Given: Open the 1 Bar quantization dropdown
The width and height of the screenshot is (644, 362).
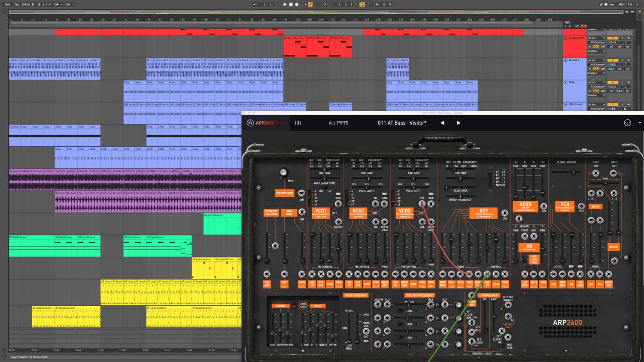Looking at the screenshot, I should coord(69,4).
